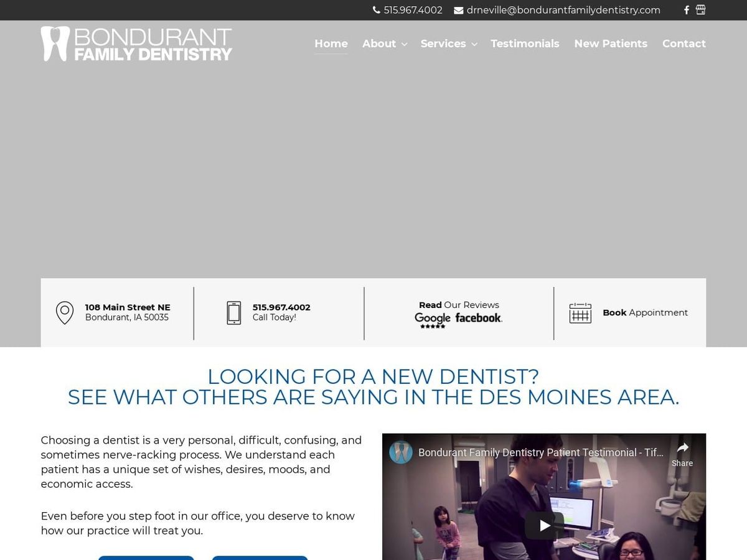Image resolution: width=747 pixels, height=560 pixels.
Task: Click the 108 Main Street NE address
Action: pos(128,307)
